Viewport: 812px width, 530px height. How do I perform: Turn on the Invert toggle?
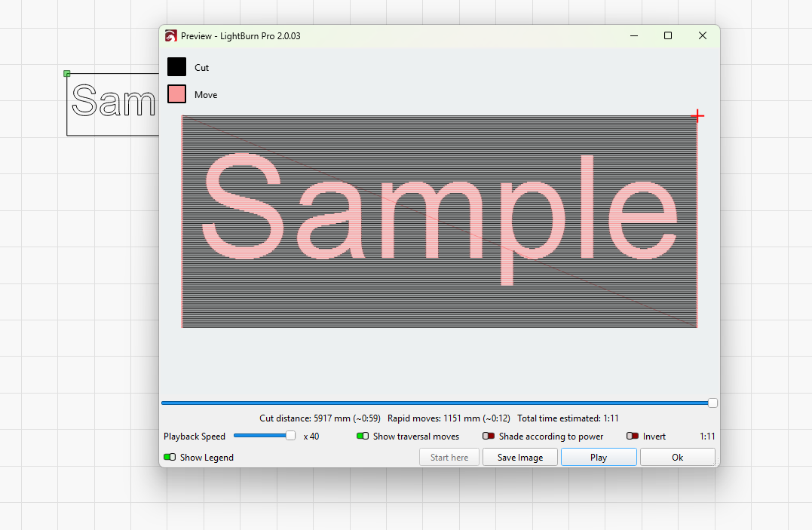tap(632, 437)
